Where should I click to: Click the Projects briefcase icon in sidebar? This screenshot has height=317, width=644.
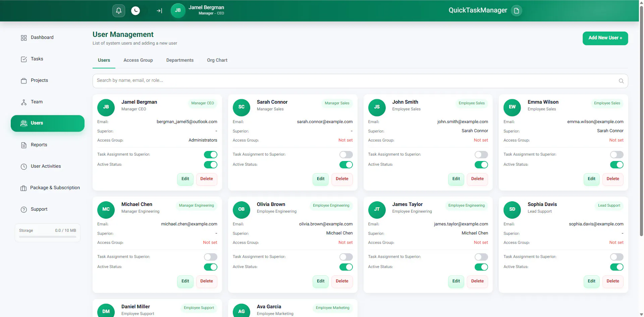click(24, 81)
